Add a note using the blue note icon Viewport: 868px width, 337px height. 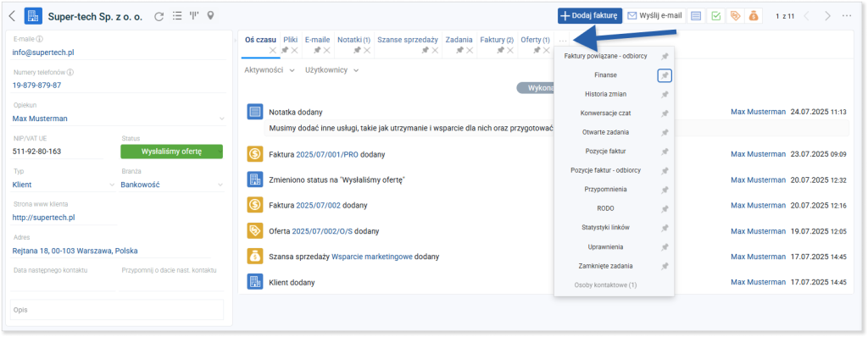tap(696, 16)
